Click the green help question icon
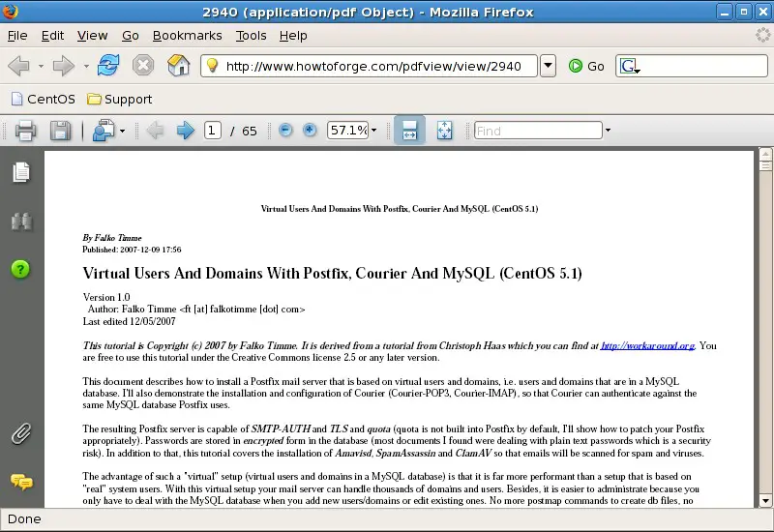 tap(20, 269)
